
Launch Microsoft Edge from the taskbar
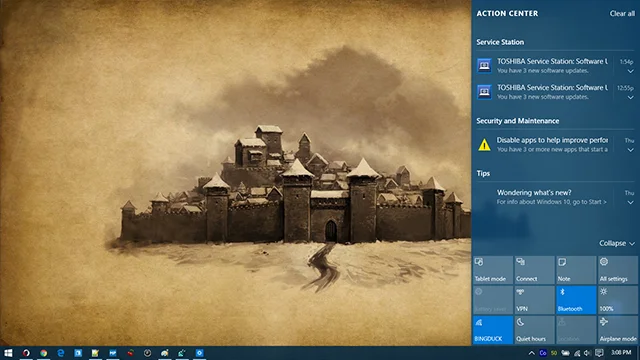click(x=60, y=353)
